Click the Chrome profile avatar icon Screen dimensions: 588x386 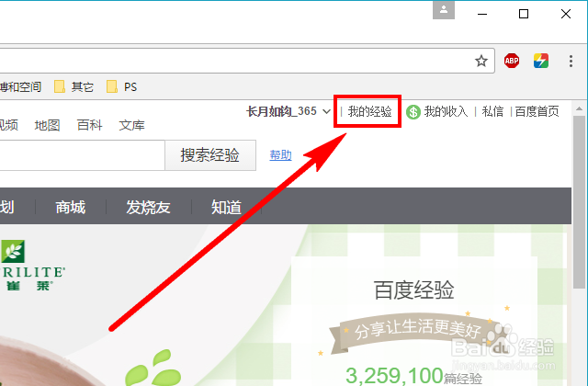tap(444, 10)
